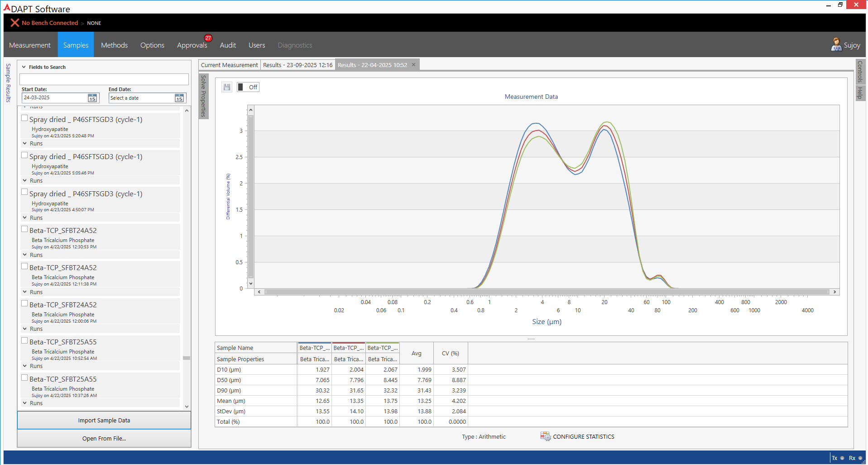This screenshot has height=465, width=868.
Task: Collapse the Fields to Search section
Action: (24, 67)
